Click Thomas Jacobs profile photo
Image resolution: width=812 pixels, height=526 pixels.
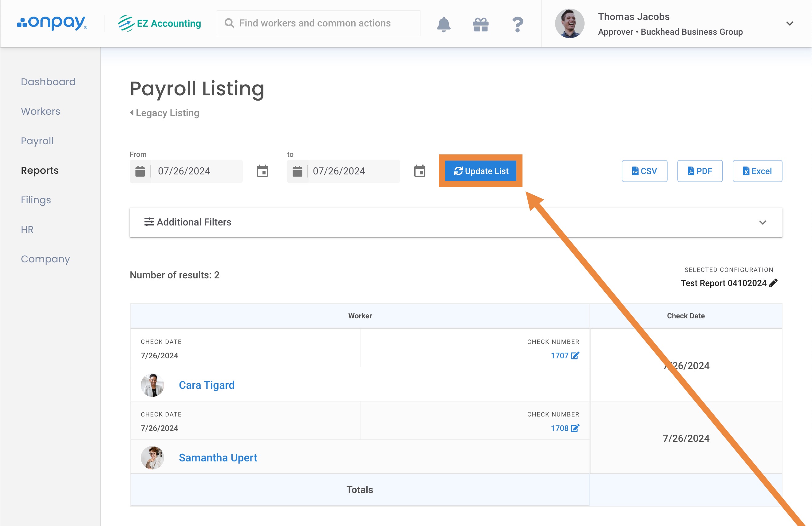[x=570, y=23]
